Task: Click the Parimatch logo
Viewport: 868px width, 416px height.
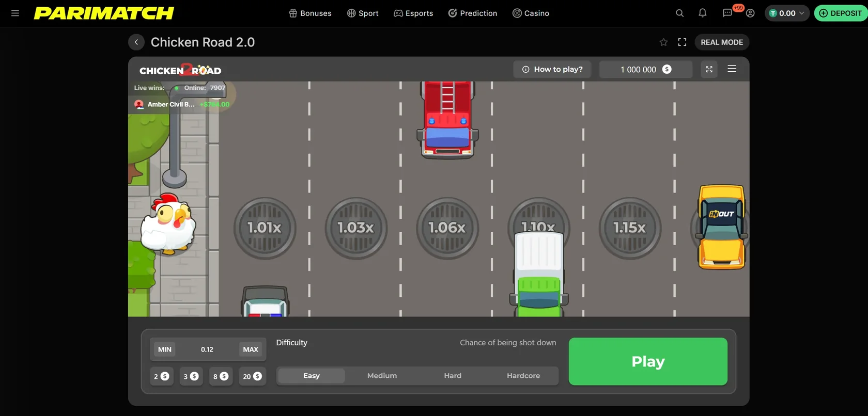Action: pyautogui.click(x=104, y=13)
